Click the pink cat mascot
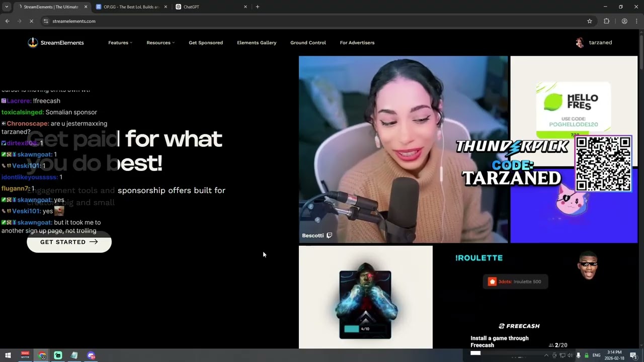The height and width of the screenshot is (362, 644). point(572,200)
